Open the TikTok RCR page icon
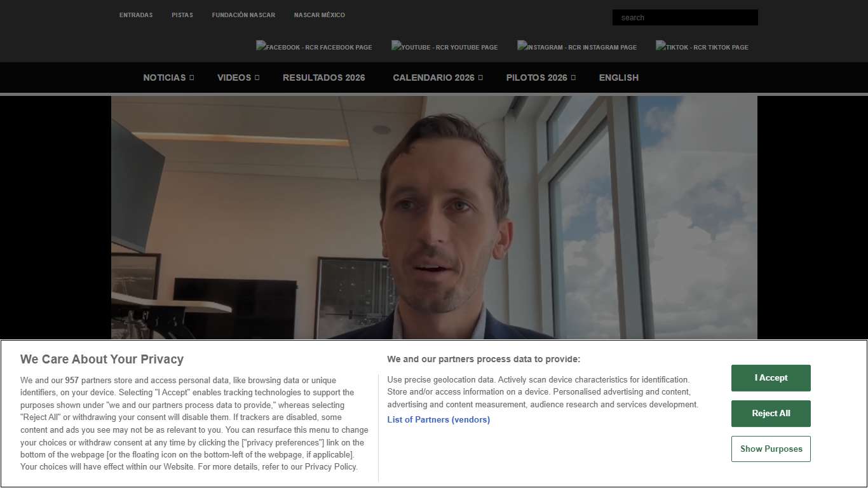Screen dimensions: 868x488 [702, 47]
